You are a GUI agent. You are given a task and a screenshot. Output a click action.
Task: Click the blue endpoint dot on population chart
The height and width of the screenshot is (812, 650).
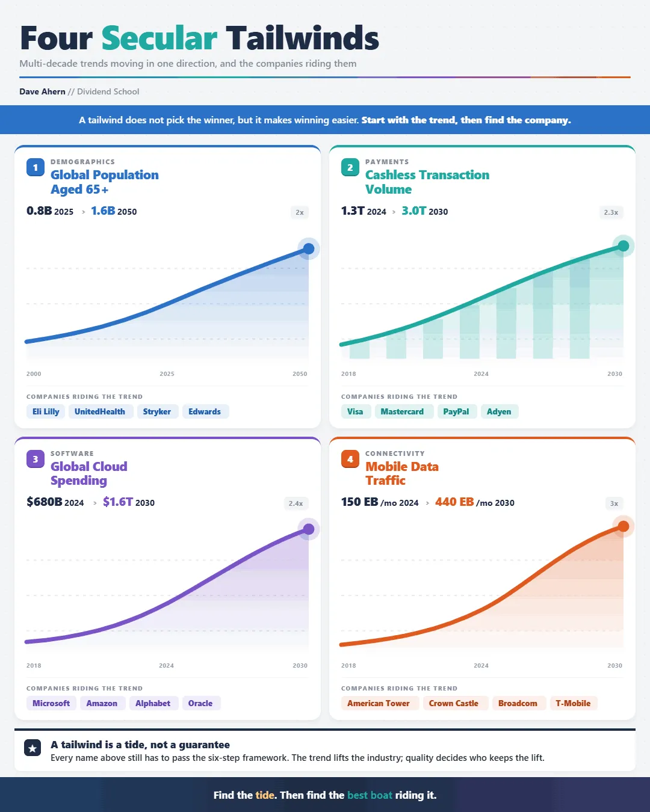(309, 248)
